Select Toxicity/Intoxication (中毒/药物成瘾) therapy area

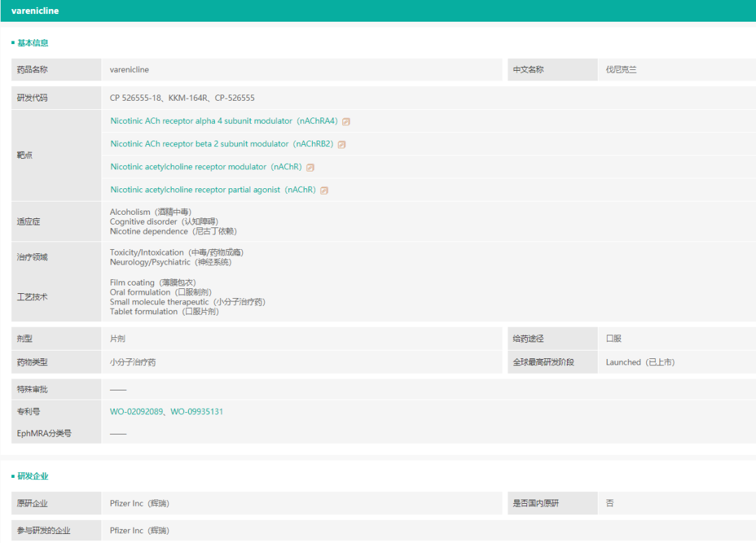click(176, 253)
